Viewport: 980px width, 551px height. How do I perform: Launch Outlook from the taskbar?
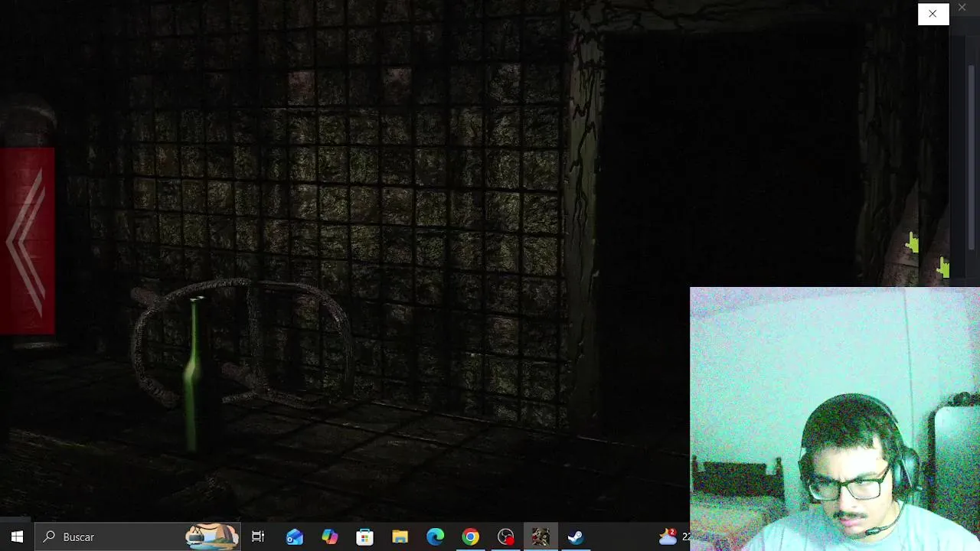point(294,537)
